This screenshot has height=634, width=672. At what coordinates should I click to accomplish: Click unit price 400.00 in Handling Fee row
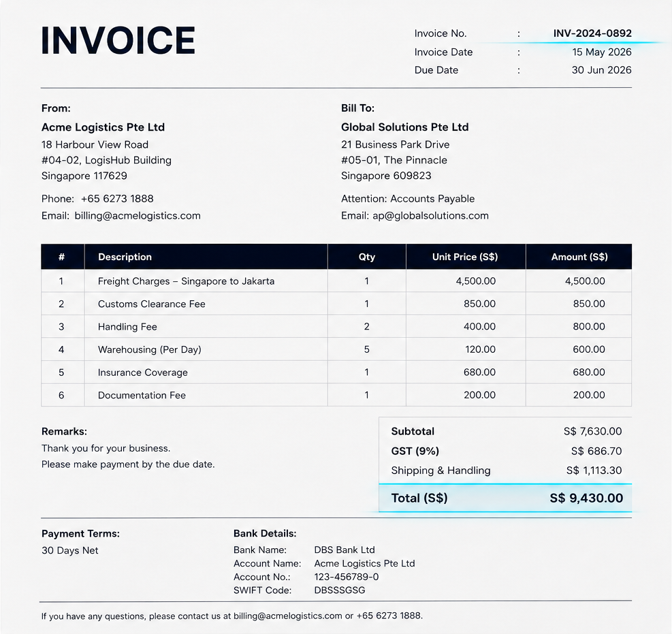tap(479, 327)
